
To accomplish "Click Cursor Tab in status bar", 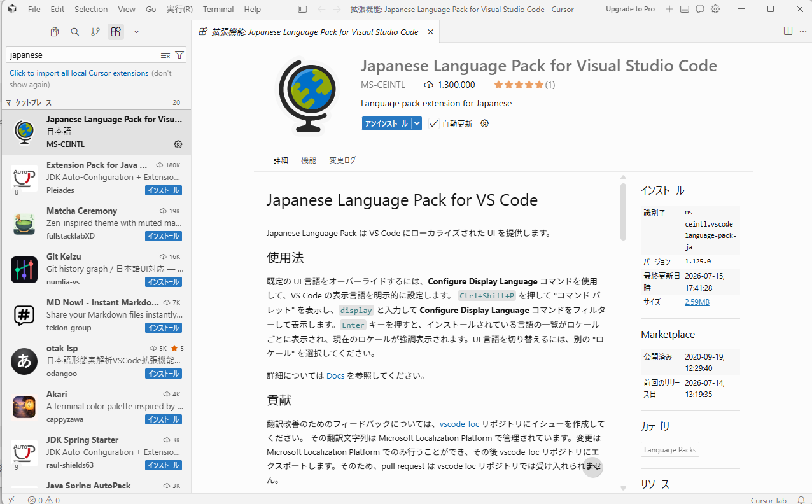I will pos(769,500).
